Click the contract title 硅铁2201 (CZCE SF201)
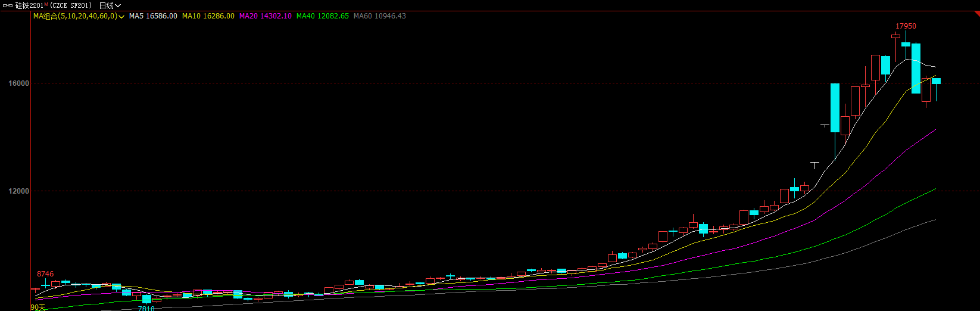The height and width of the screenshot is (311, 980). 53,5
